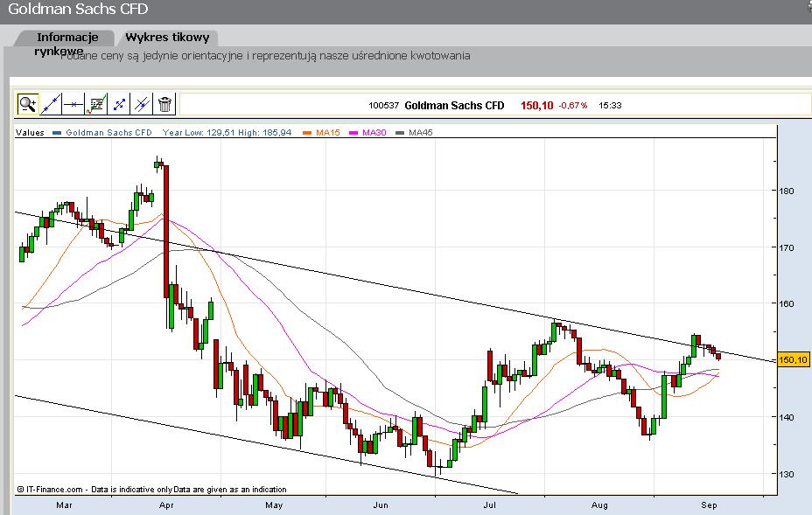Select the horizontal line drawing tool
Screen dimensions: 812x515
[x=73, y=104]
